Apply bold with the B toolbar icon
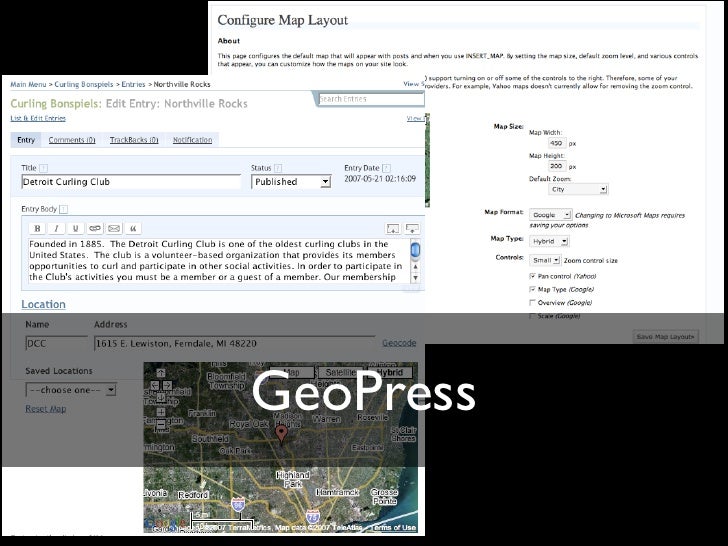The height and width of the screenshot is (546, 728). click(x=38, y=228)
